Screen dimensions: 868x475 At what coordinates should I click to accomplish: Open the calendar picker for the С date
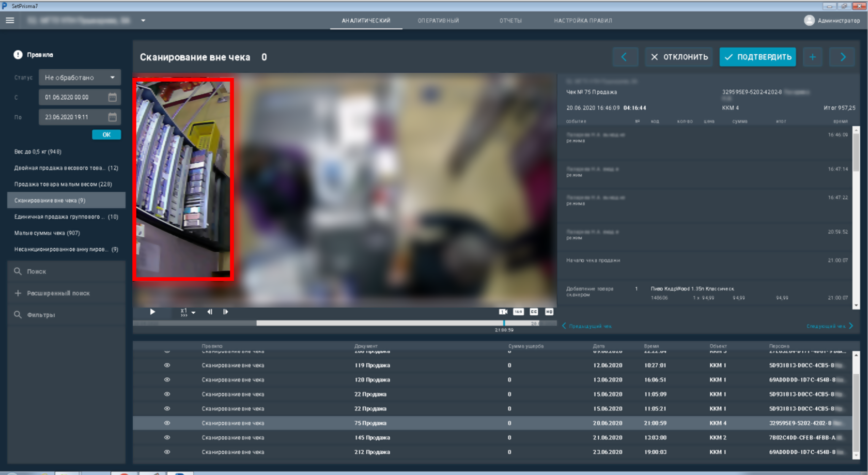click(x=112, y=97)
